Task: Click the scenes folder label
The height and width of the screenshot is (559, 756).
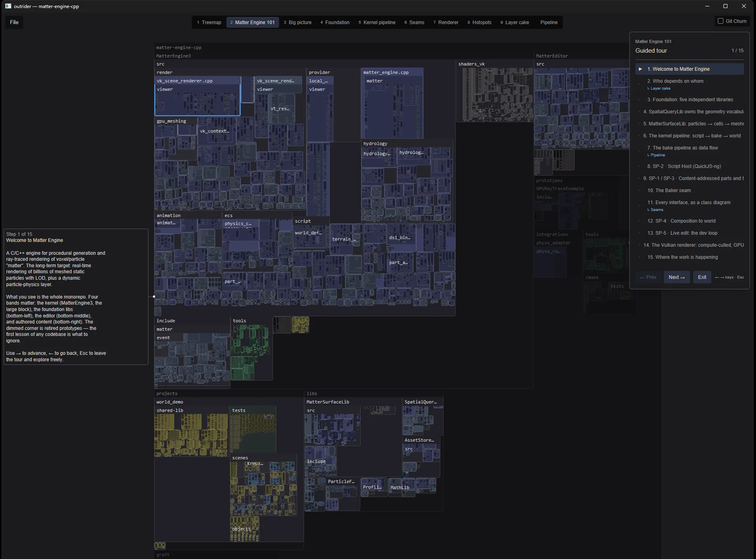Action: click(240, 458)
